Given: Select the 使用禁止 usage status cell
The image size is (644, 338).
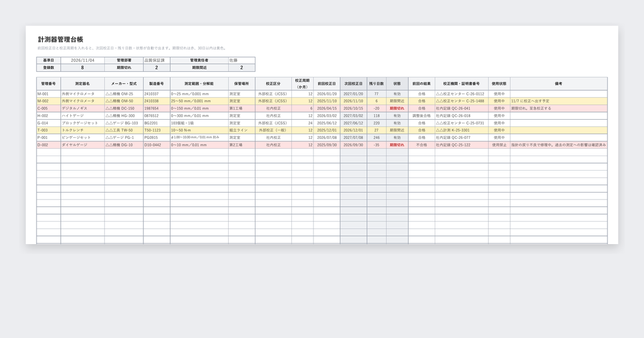Looking at the screenshot, I should tap(499, 145).
